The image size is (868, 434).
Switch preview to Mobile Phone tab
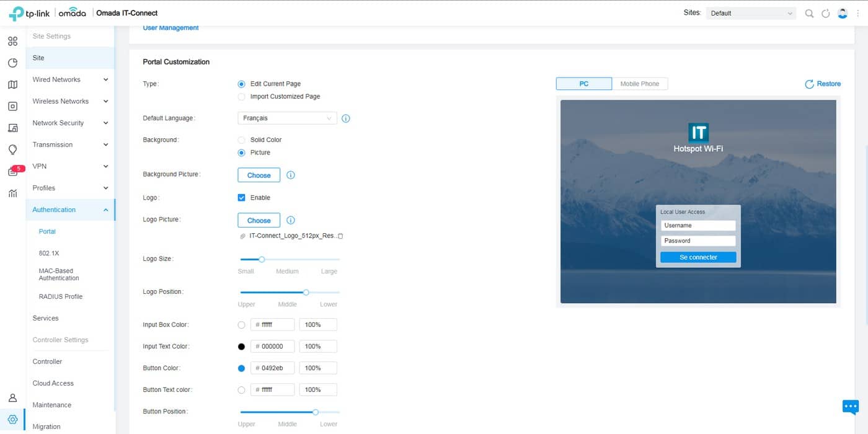[x=640, y=84]
